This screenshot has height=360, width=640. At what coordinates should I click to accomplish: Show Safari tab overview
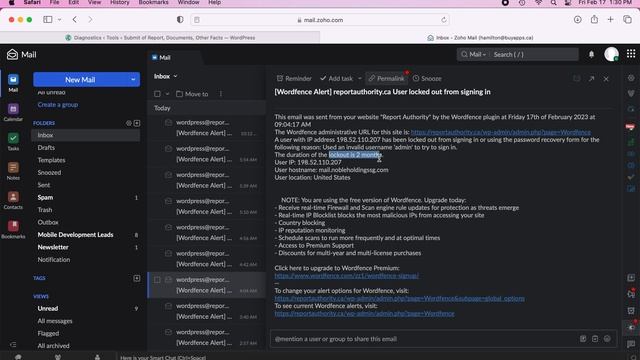pos(627,19)
